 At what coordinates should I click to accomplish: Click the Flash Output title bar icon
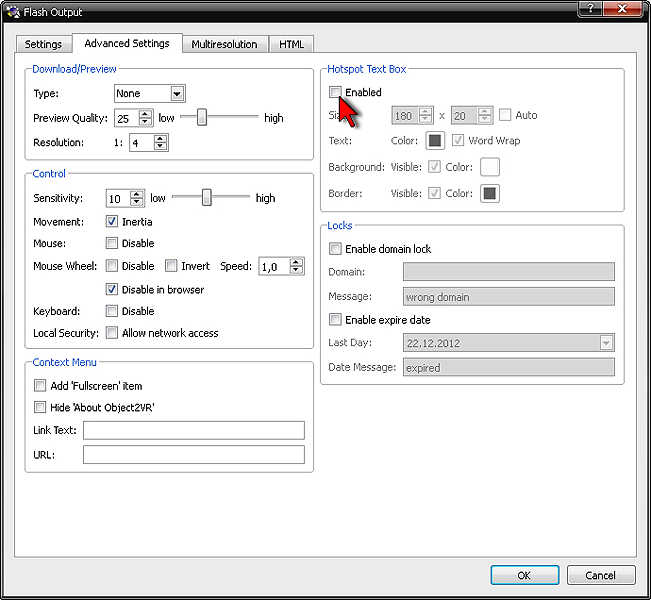[13, 12]
